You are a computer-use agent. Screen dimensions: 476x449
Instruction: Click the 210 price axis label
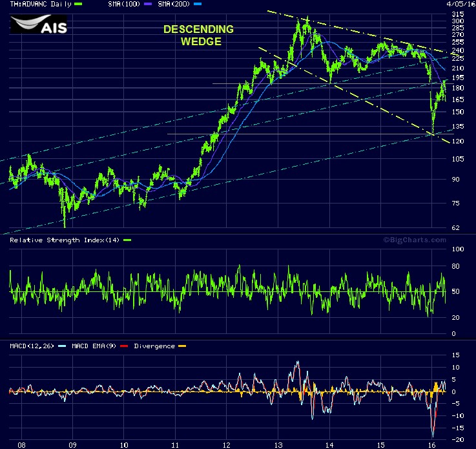[458, 68]
